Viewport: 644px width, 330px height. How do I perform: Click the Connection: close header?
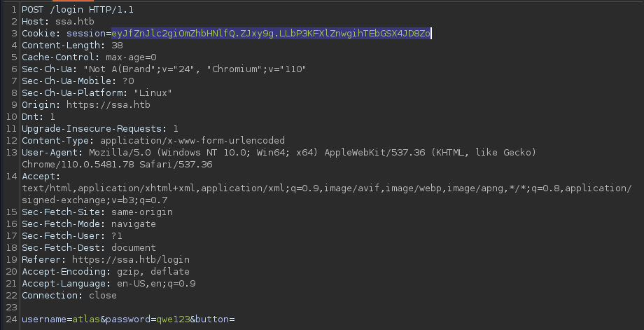69,296
